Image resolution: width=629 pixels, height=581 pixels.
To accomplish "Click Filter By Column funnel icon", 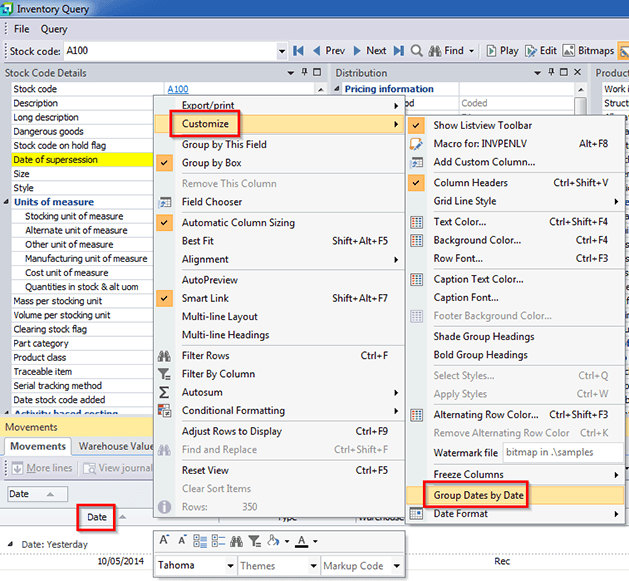I will click(164, 374).
